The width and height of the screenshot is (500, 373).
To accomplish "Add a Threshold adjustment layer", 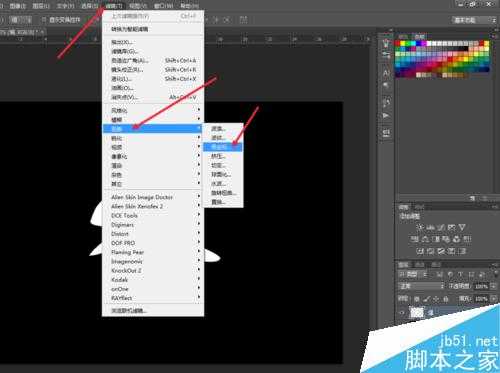I will click(x=441, y=251).
